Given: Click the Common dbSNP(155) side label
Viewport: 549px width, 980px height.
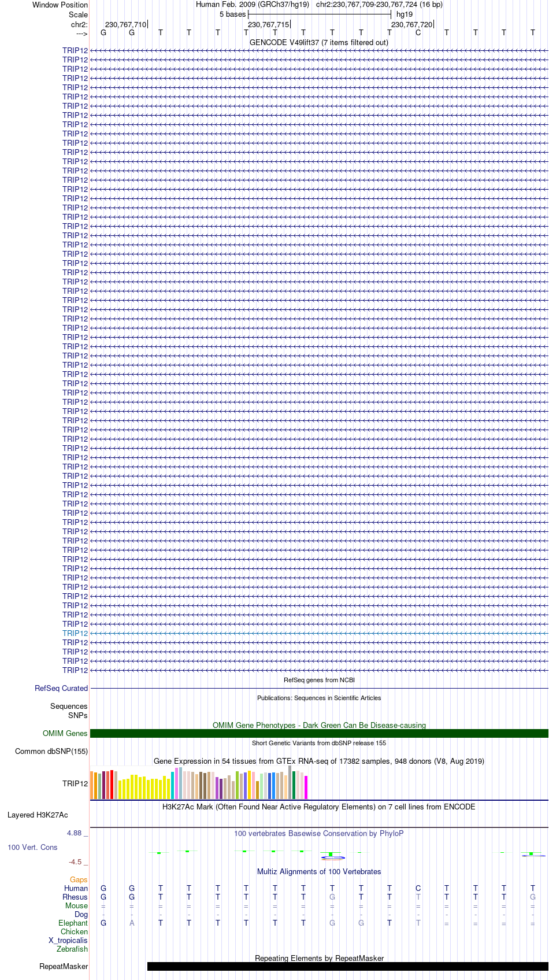Looking at the screenshot, I should pyautogui.click(x=51, y=751).
